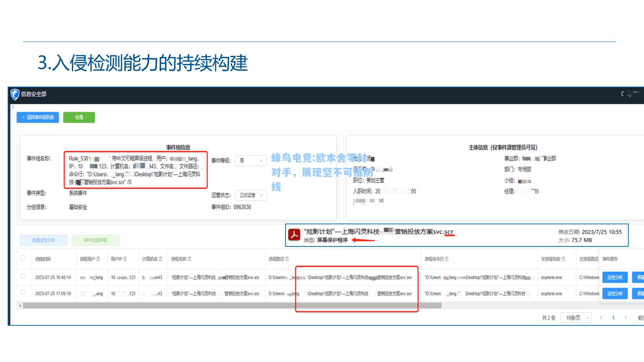The image size is (644, 362).
Task: Click 定性分析 for the 16:45:14 row
Action: (615, 277)
